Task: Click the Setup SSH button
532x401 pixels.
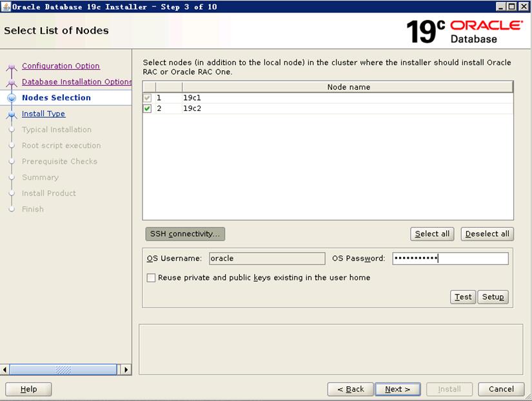Action: [x=493, y=297]
